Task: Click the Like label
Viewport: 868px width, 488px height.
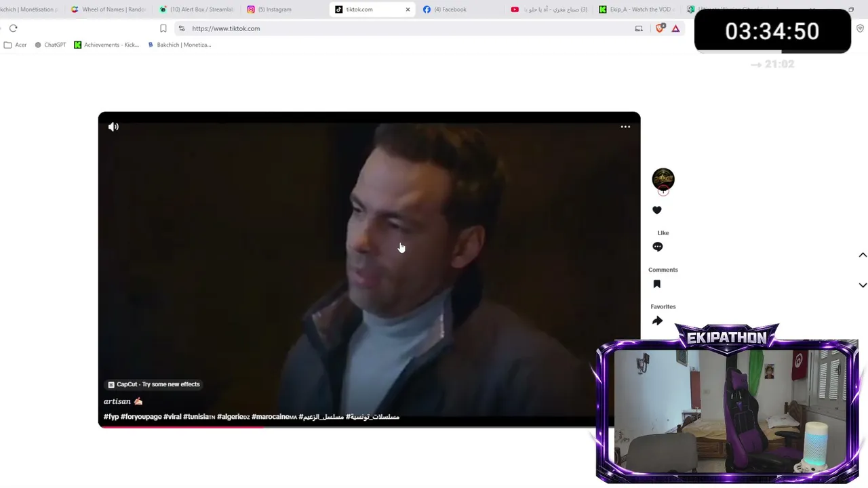Action: tap(663, 233)
